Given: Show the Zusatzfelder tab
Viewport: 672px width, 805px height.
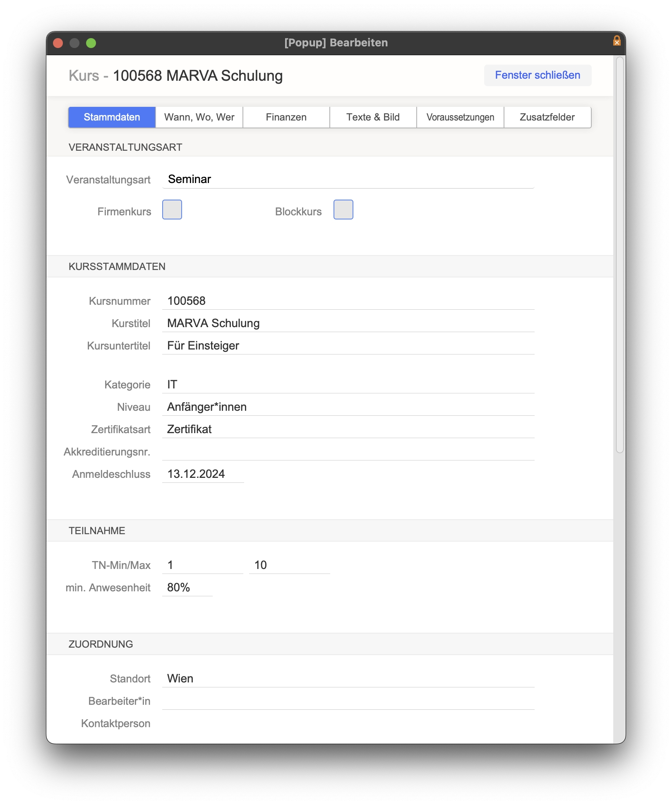Looking at the screenshot, I should click(x=547, y=117).
